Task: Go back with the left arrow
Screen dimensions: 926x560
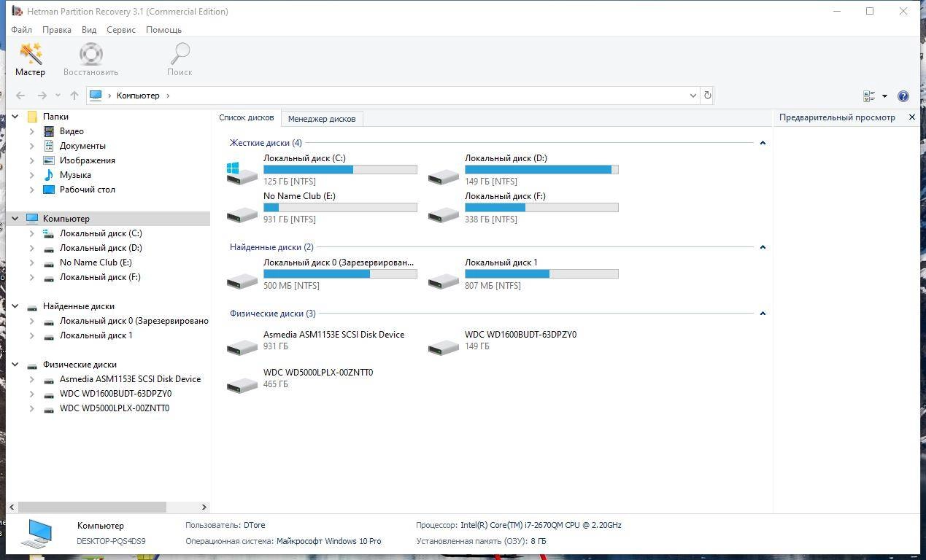Action: tap(20, 96)
